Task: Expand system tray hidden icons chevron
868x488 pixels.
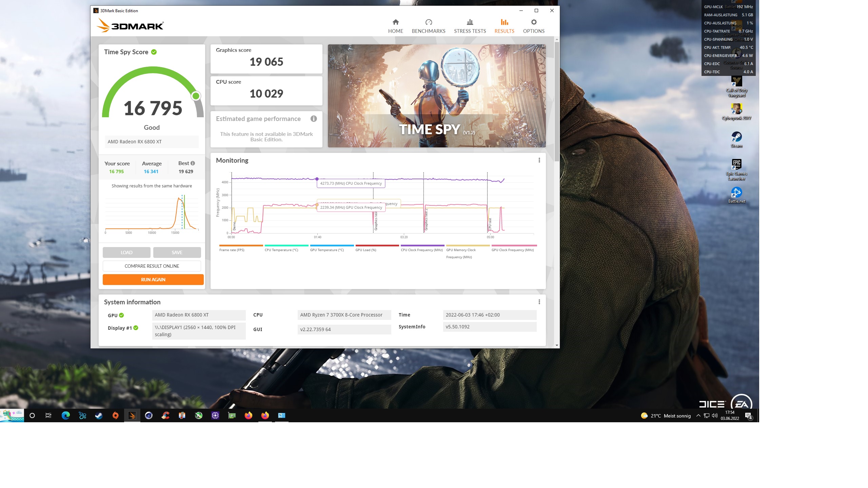Action: click(698, 415)
